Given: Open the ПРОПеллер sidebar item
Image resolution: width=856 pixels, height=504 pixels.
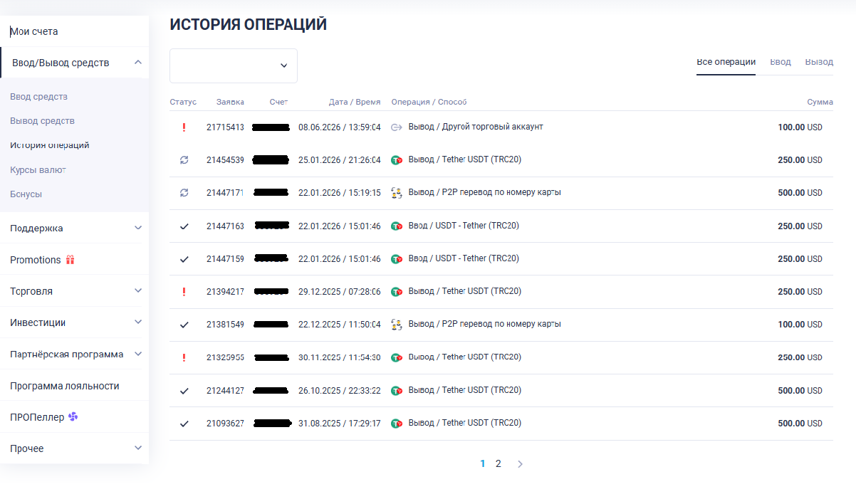Looking at the screenshot, I should coord(37,417).
